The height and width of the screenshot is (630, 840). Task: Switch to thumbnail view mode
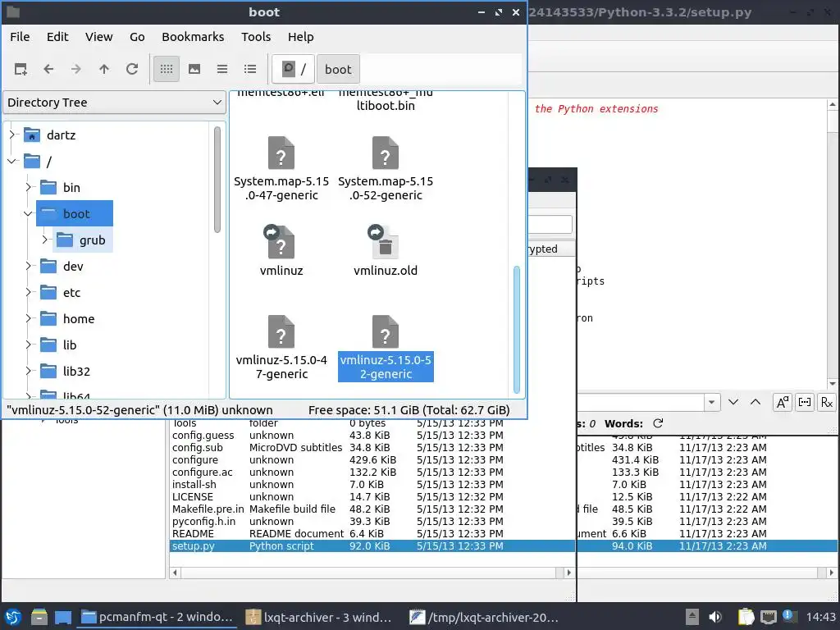tap(194, 69)
